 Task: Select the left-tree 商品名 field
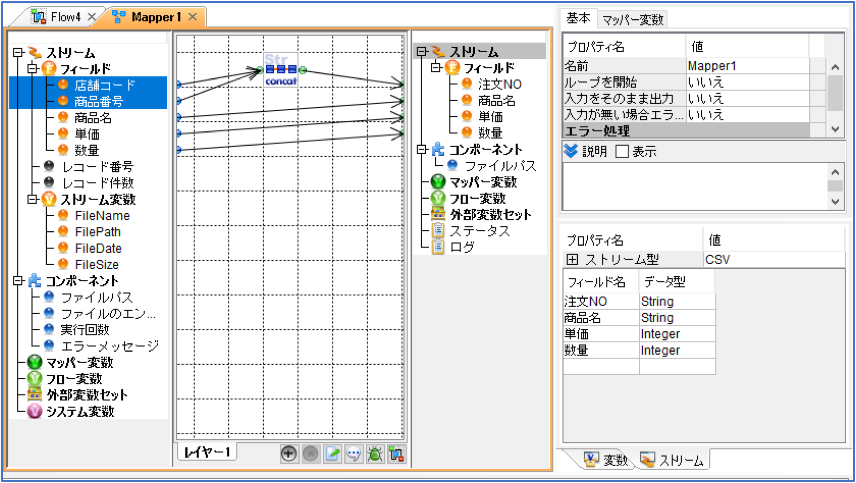click(x=93, y=117)
